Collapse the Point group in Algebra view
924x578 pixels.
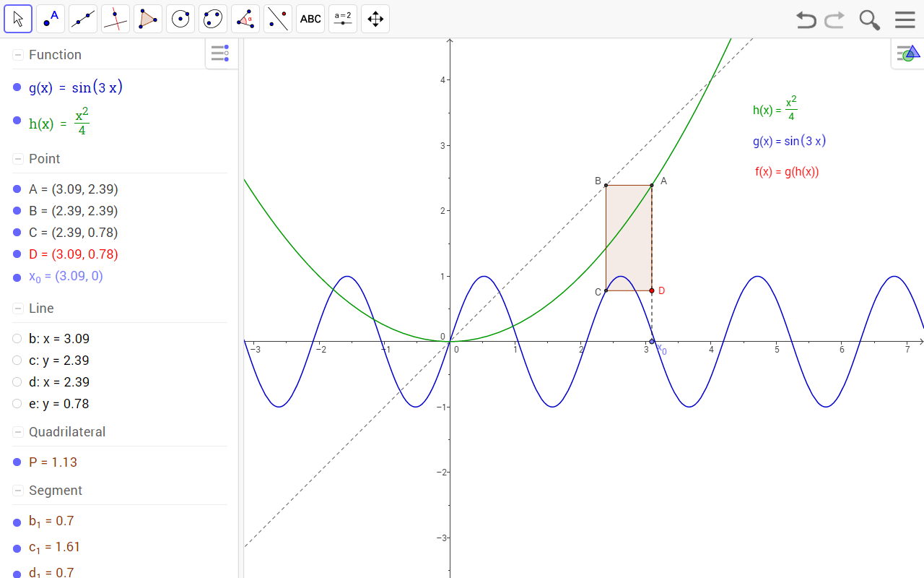point(18,159)
